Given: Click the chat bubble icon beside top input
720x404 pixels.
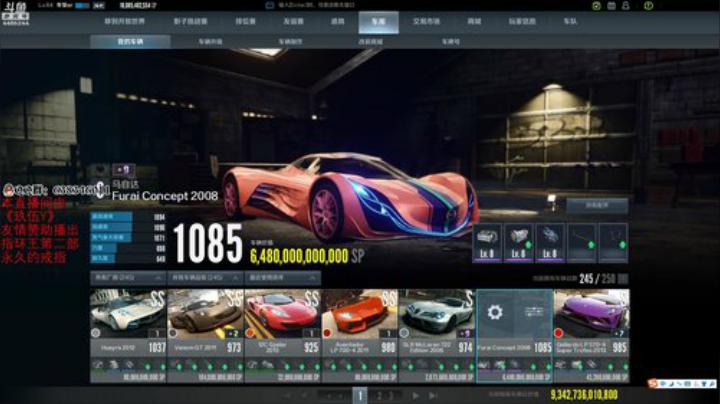Looking at the screenshot, I should [270, 6].
